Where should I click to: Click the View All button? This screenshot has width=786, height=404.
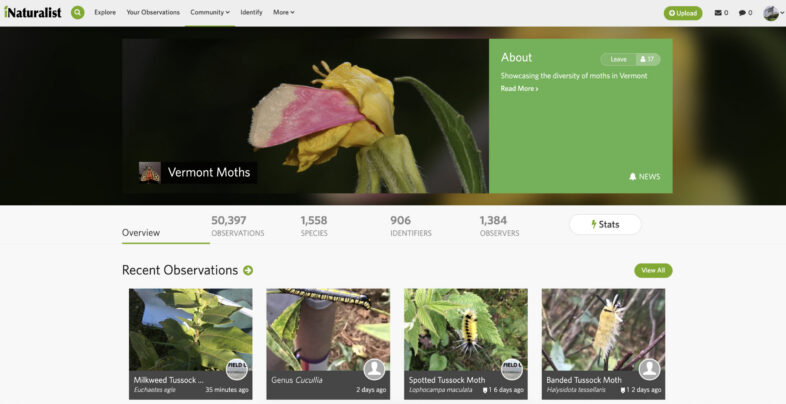(x=653, y=270)
